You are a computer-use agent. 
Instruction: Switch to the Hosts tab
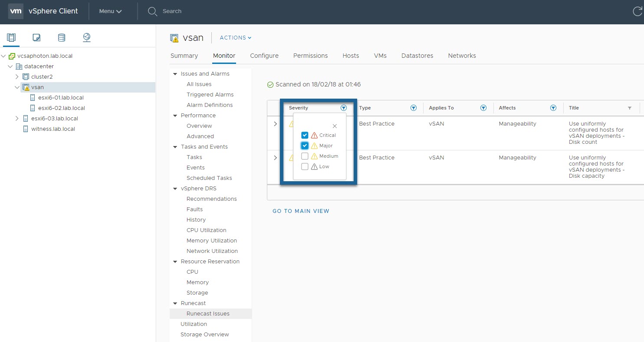coord(351,56)
